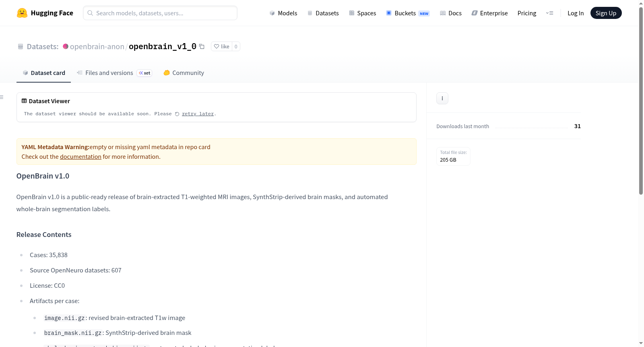Open the openbrain-anon user profile link
644x347 pixels.
tap(97, 46)
